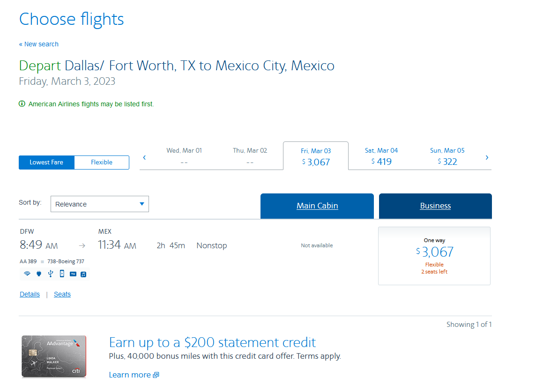Click the USB port amenity icon
Screen dimensions: 558x392
[x=50, y=274]
